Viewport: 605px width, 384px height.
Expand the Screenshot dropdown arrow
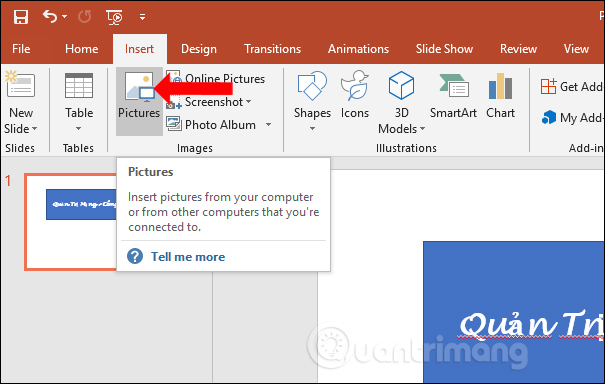pyautogui.click(x=248, y=101)
